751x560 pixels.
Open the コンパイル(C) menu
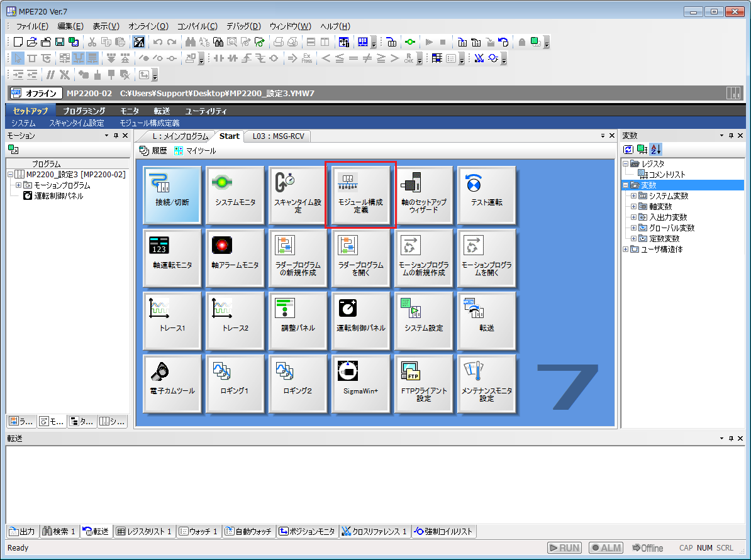click(197, 26)
